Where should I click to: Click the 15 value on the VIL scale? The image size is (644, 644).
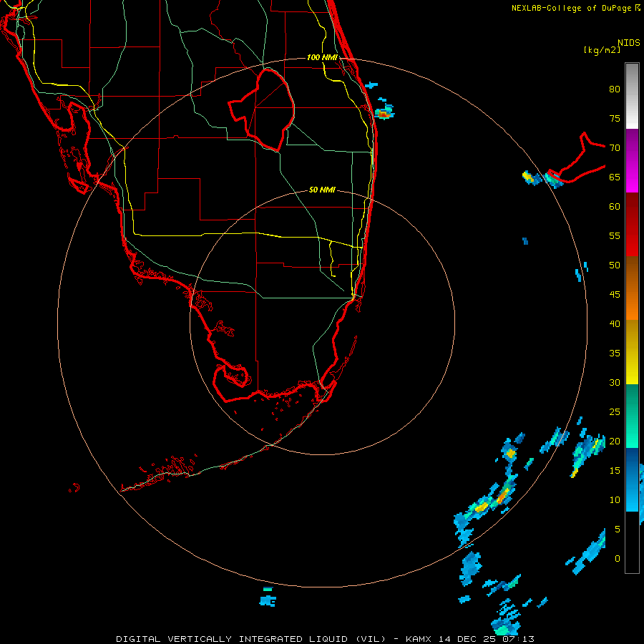click(615, 471)
